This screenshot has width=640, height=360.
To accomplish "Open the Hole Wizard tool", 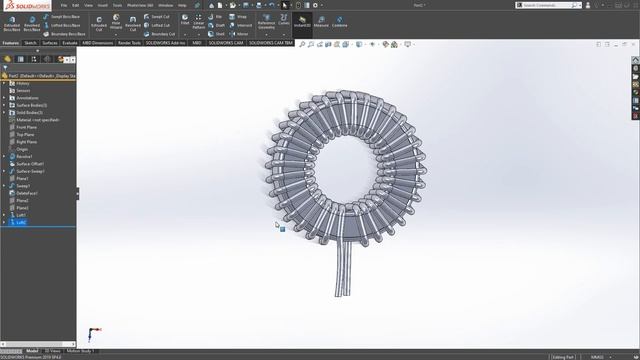I will 116,22.
